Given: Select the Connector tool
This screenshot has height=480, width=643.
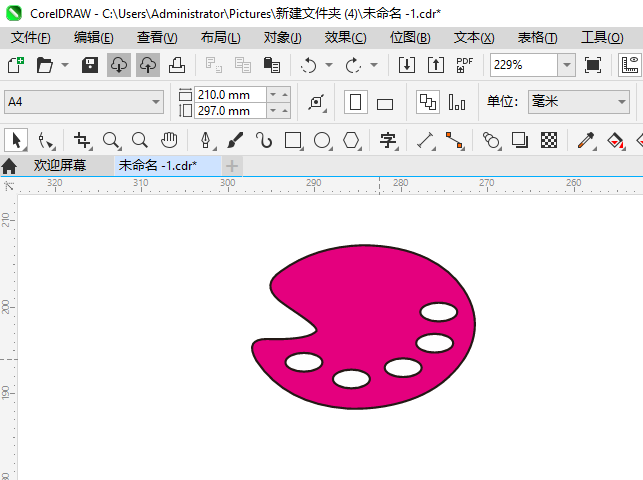Looking at the screenshot, I should click(x=454, y=140).
